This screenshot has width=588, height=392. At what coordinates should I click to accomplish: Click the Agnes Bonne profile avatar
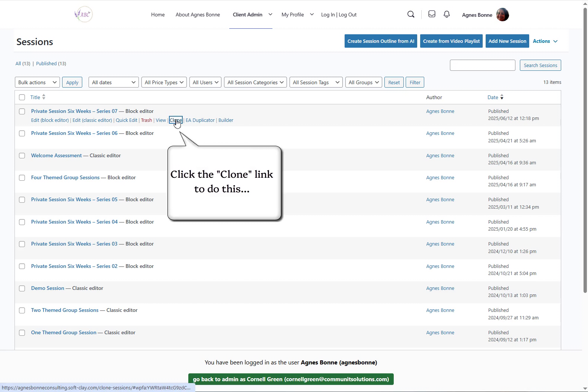(x=502, y=15)
